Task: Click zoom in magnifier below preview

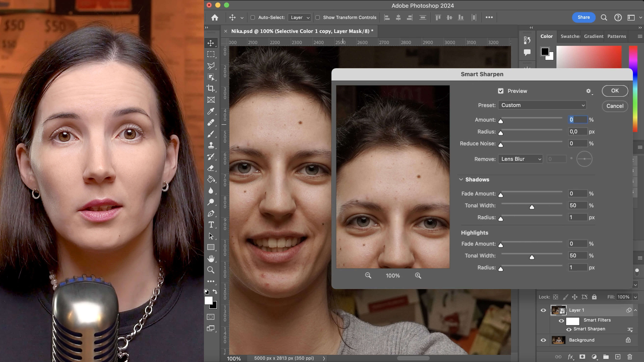Action: click(418, 276)
